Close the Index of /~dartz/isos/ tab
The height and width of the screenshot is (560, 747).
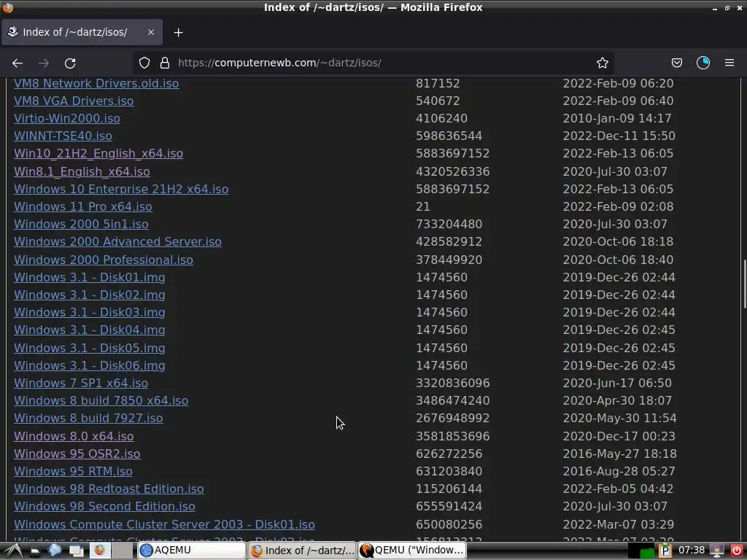[x=150, y=32]
